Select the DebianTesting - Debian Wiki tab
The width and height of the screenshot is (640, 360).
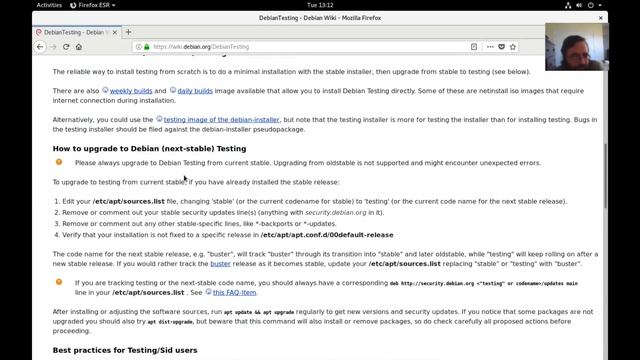click(77, 32)
